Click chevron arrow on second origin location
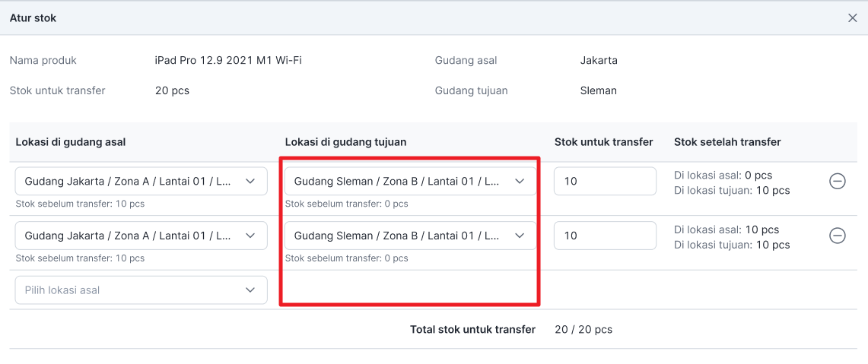The width and height of the screenshot is (868, 364). coord(250,235)
